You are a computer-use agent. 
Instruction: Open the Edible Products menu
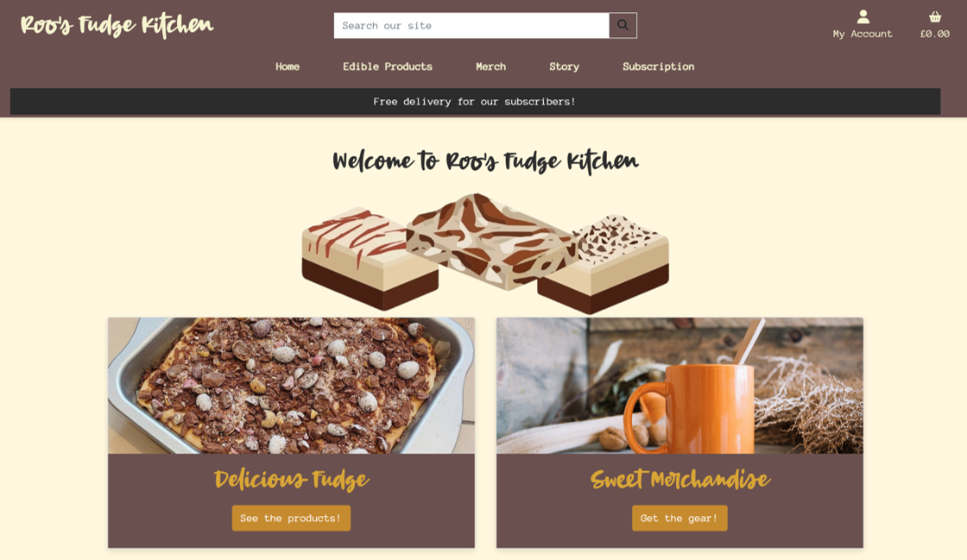(x=388, y=66)
